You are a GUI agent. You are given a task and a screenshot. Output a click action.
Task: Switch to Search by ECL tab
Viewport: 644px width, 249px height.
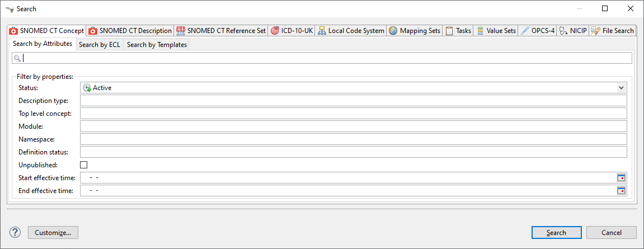click(x=100, y=45)
